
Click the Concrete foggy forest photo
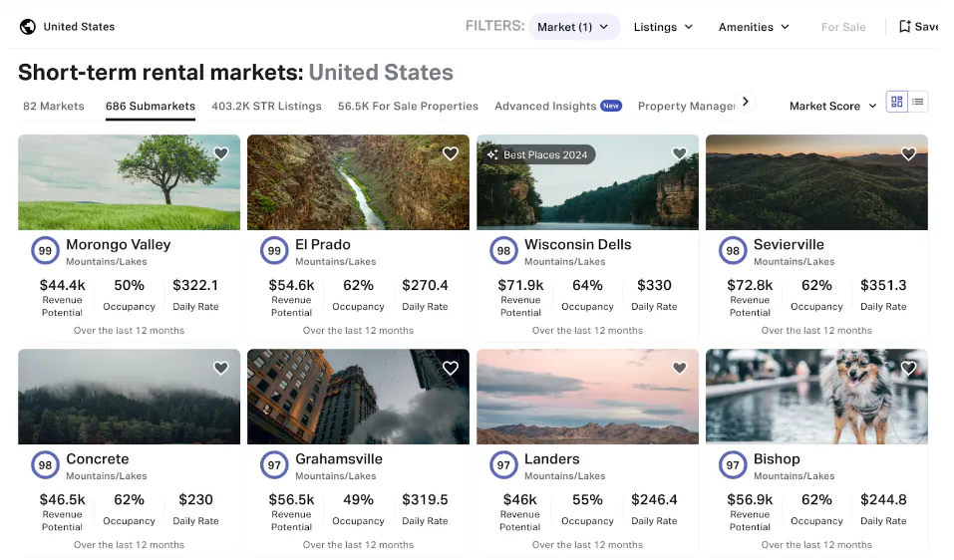tap(129, 397)
